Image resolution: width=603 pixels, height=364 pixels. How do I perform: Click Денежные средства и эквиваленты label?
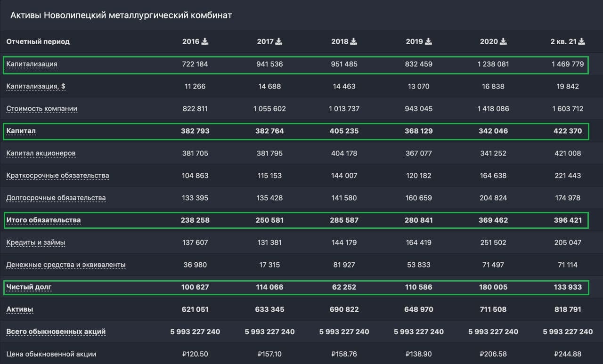[x=66, y=265]
